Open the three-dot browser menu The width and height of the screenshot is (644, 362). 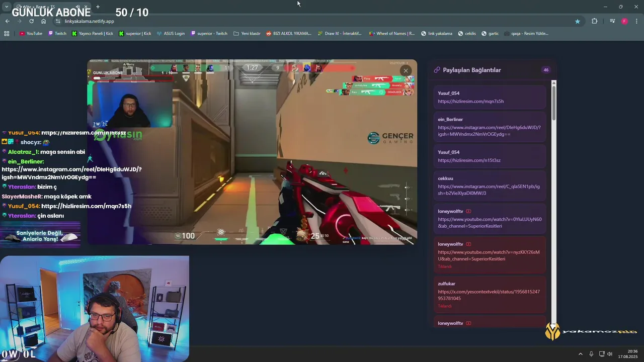[x=637, y=21]
